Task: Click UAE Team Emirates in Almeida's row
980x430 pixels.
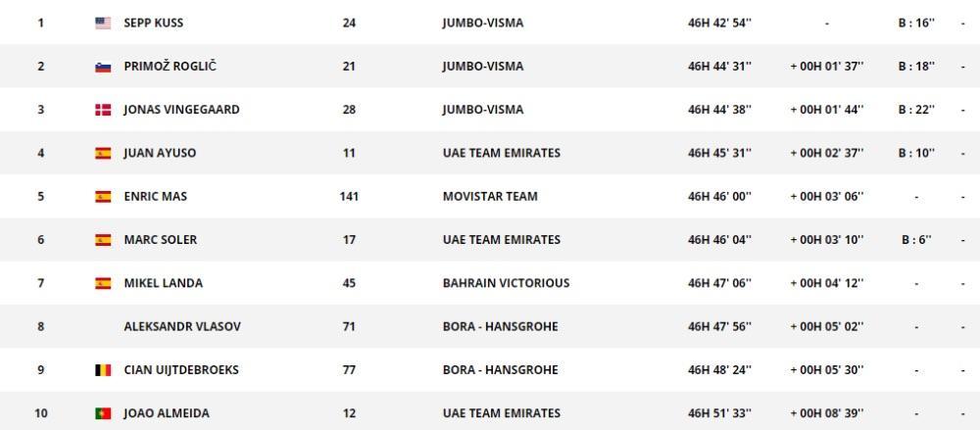Action: point(501,413)
